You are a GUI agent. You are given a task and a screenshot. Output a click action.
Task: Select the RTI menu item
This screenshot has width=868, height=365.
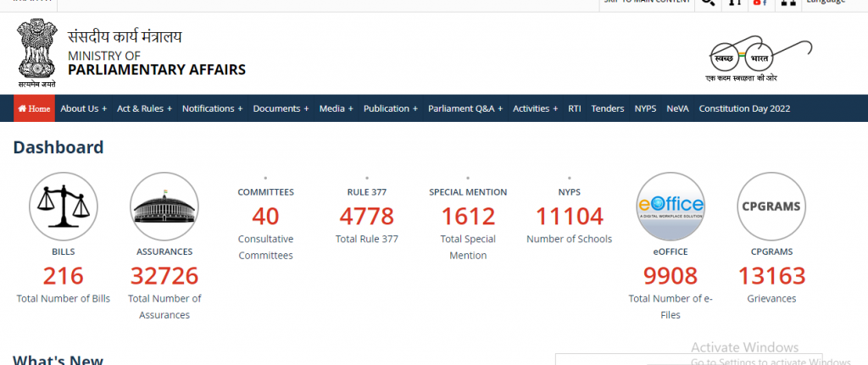coord(575,108)
